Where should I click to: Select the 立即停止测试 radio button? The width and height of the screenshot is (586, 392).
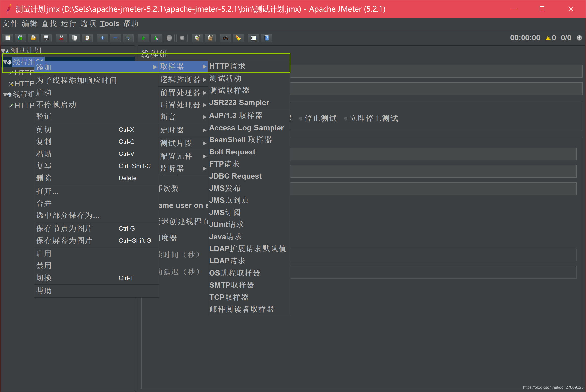pos(346,118)
